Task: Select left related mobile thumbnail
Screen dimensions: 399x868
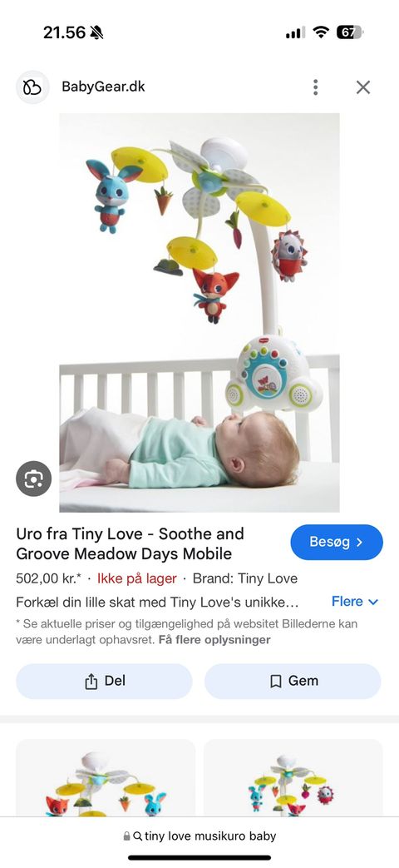Action: (106, 778)
